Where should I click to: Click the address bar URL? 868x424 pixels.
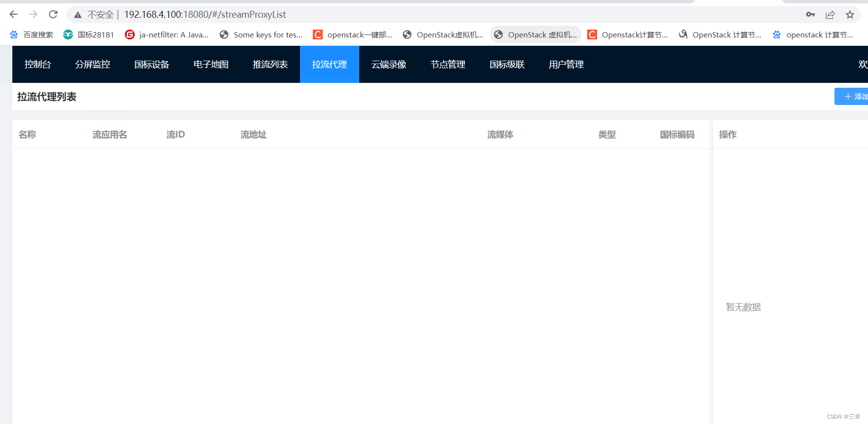click(x=205, y=14)
